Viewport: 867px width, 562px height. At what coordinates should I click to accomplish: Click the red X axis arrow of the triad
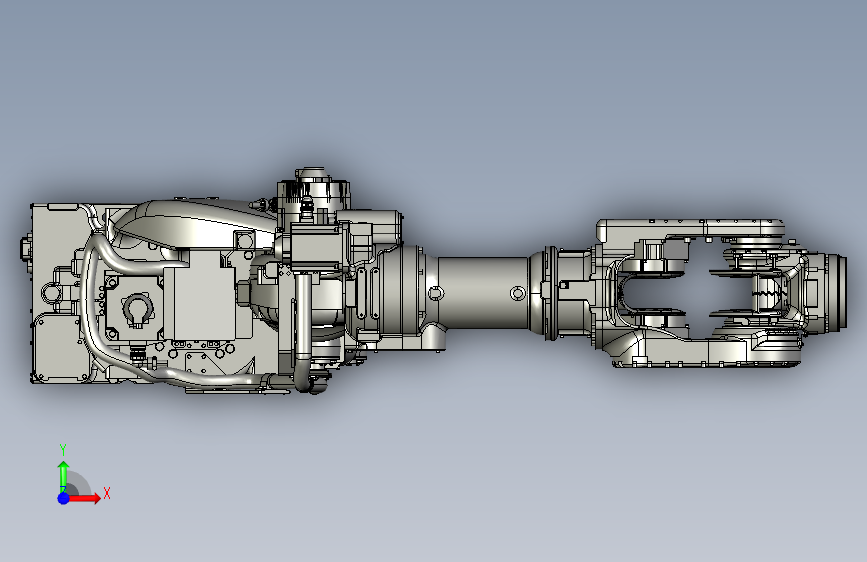tap(84, 498)
